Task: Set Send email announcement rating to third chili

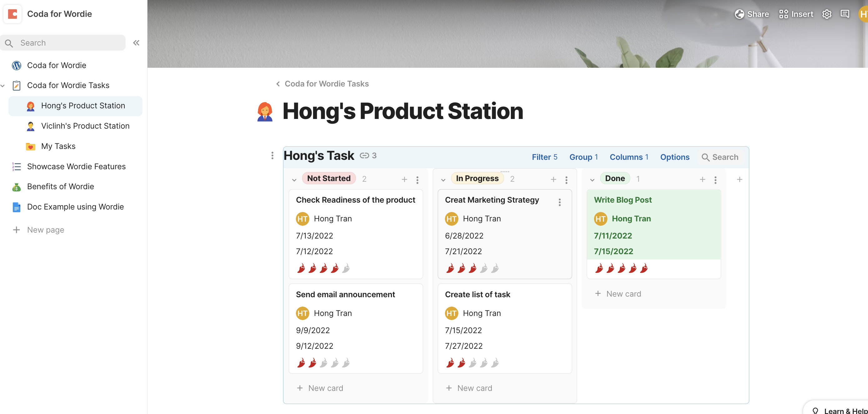Action: pos(323,363)
